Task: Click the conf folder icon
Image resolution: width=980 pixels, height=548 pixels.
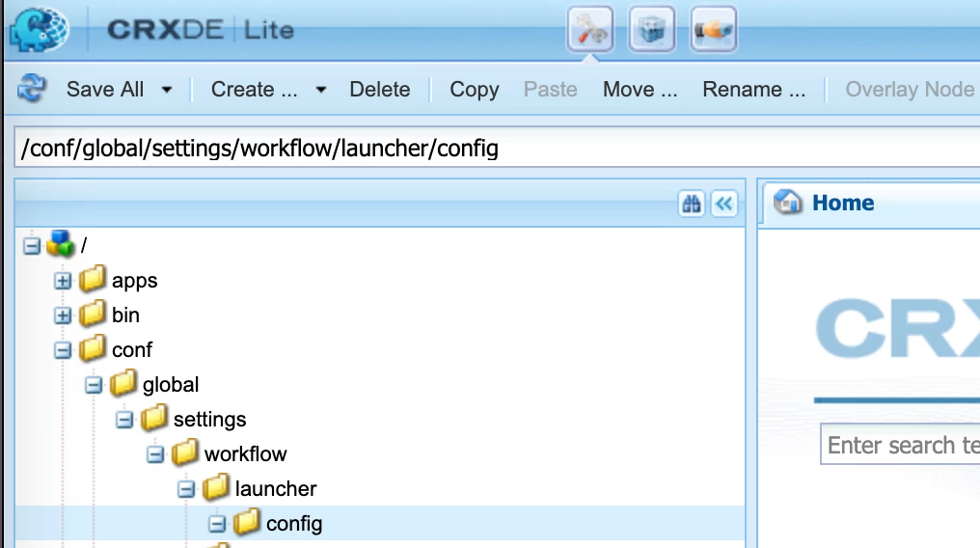Action: pos(92,348)
